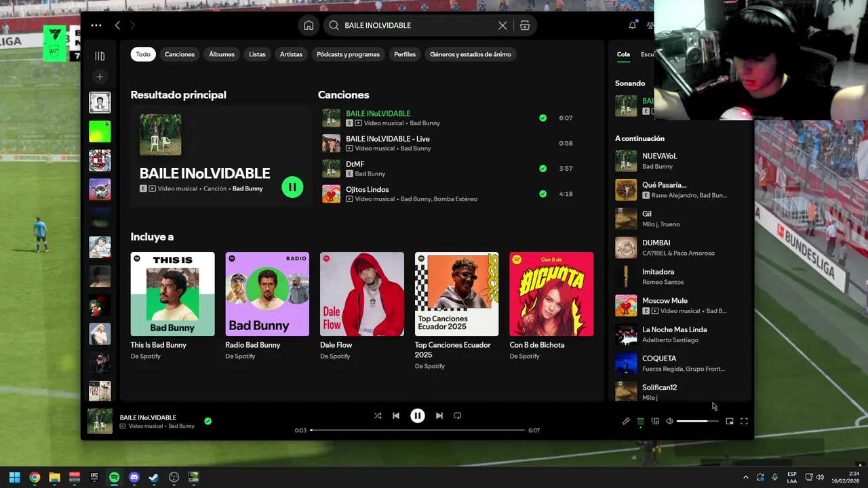Open the browse icon beside search
Image resolution: width=868 pixels, height=488 pixels.
[x=525, y=25]
